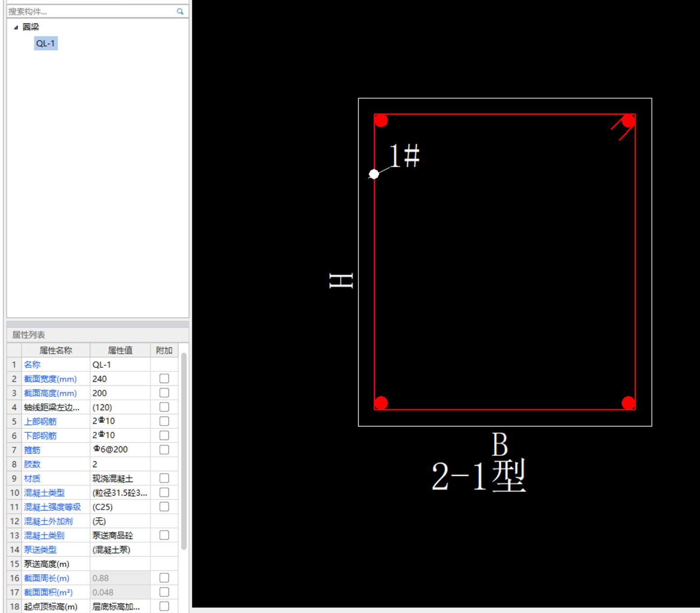The height and width of the screenshot is (613, 700).
Task: Collapse the 圈梁 tree node
Action: 16,28
